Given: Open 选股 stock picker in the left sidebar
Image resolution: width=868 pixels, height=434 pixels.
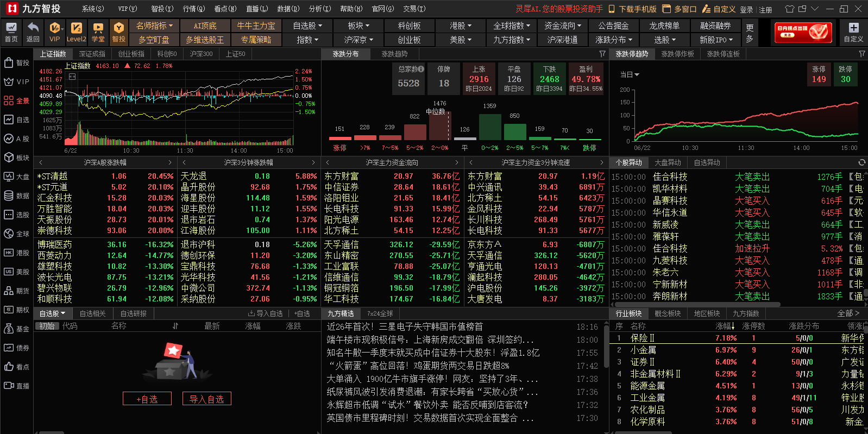Looking at the screenshot, I should [16, 215].
